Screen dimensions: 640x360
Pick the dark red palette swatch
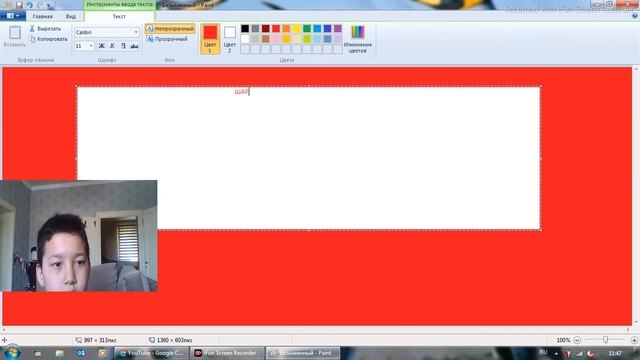266,29
